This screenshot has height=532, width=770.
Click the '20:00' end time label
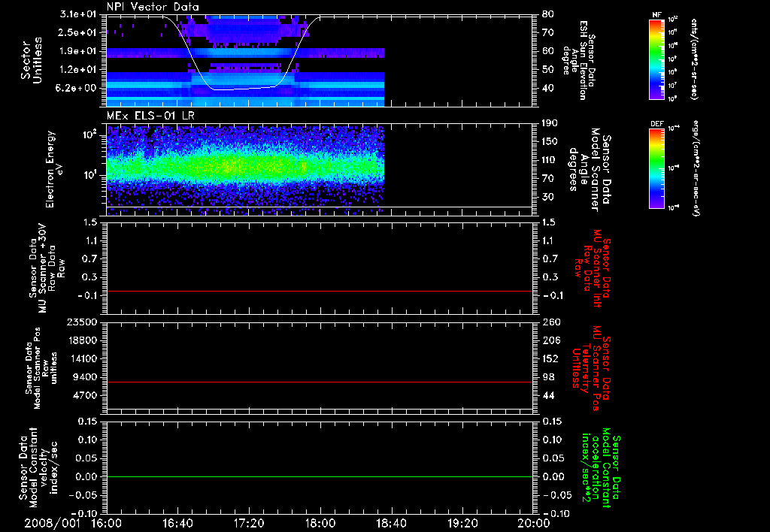coord(534,523)
